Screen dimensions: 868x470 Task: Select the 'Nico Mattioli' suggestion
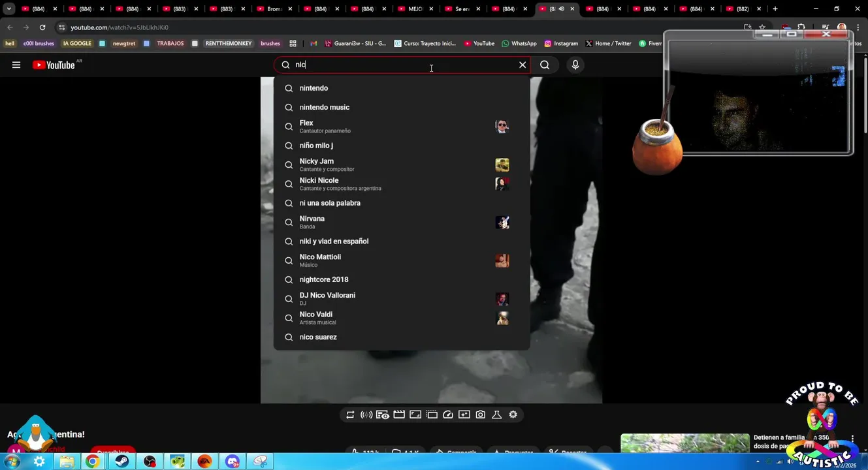tap(402, 260)
